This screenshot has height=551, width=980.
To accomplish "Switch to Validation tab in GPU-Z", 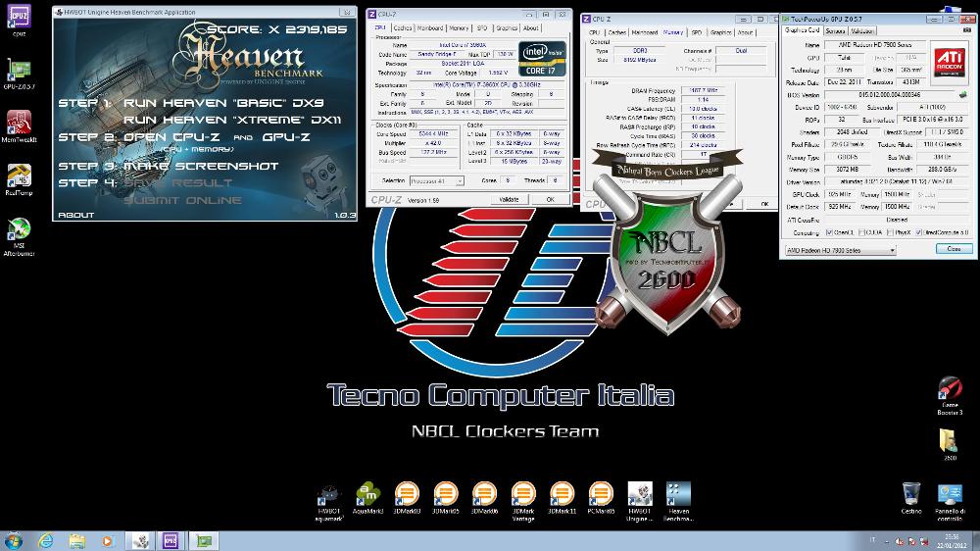I will [x=862, y=30].
